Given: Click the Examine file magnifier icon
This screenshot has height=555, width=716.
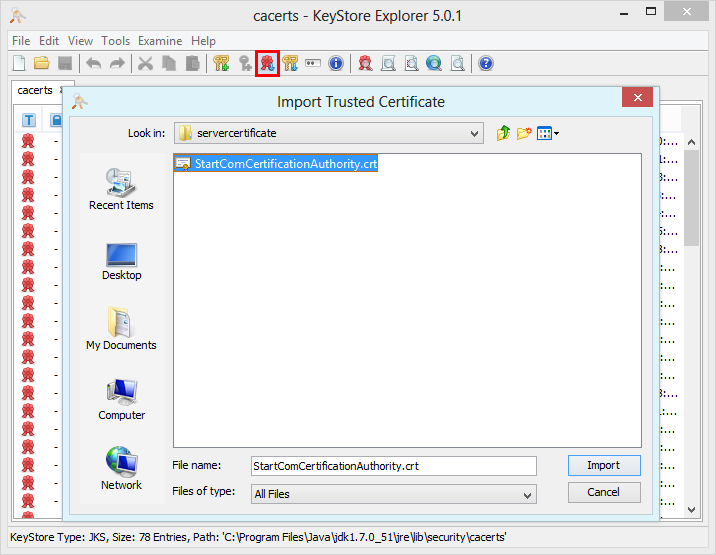Looking at the screenshot, I should click(x=457, y=63).
